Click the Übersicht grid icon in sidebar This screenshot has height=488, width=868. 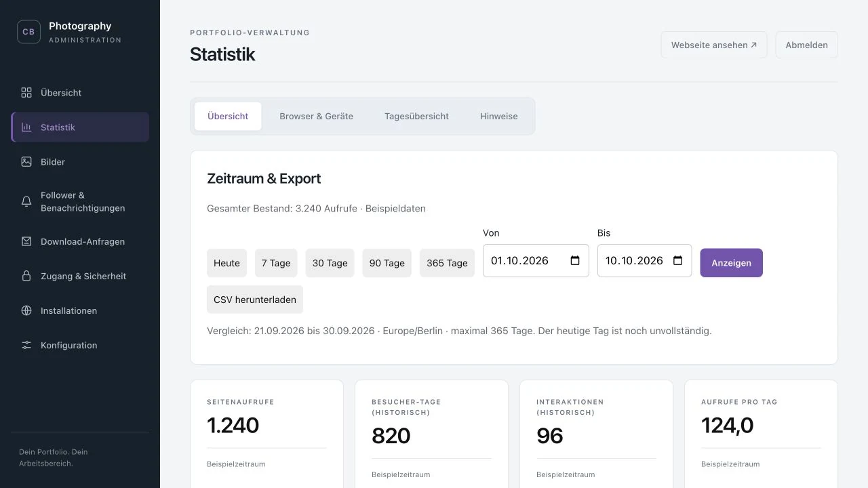coord(26,93)
